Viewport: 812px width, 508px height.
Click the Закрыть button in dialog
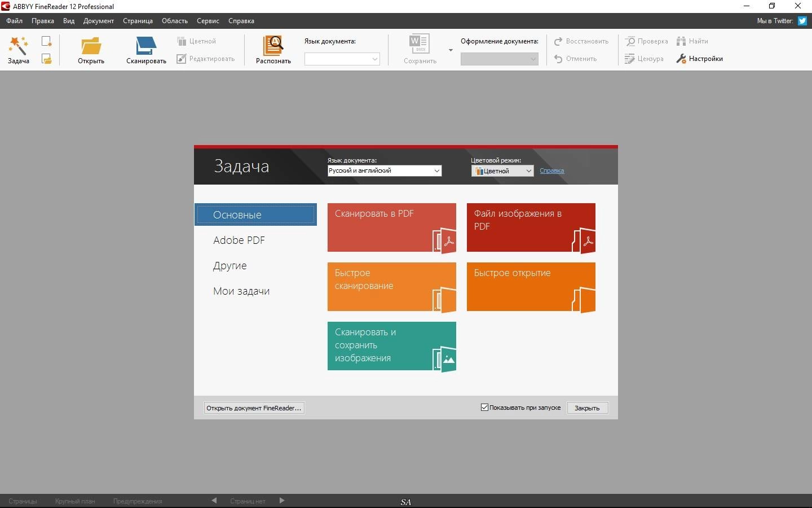pyautogui.click(x=587, y=408)
